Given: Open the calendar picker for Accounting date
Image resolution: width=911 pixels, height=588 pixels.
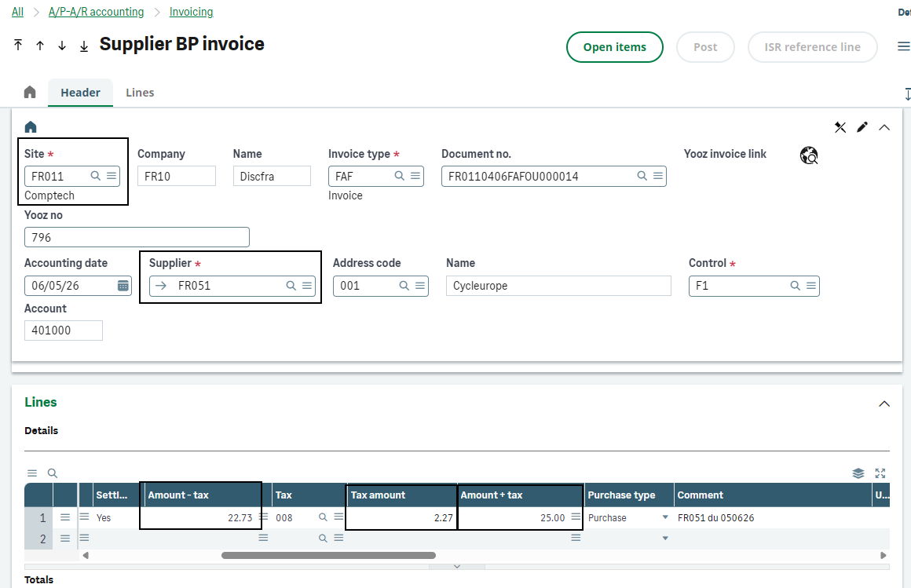Looking at the screenshot, I should coord(123,286).
